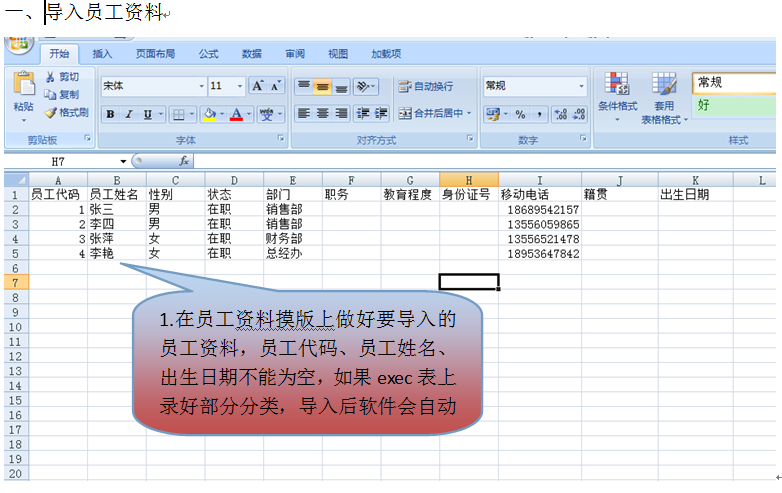
Task: Open the 公式 (Formulas) tab
Action: (208, 54)
